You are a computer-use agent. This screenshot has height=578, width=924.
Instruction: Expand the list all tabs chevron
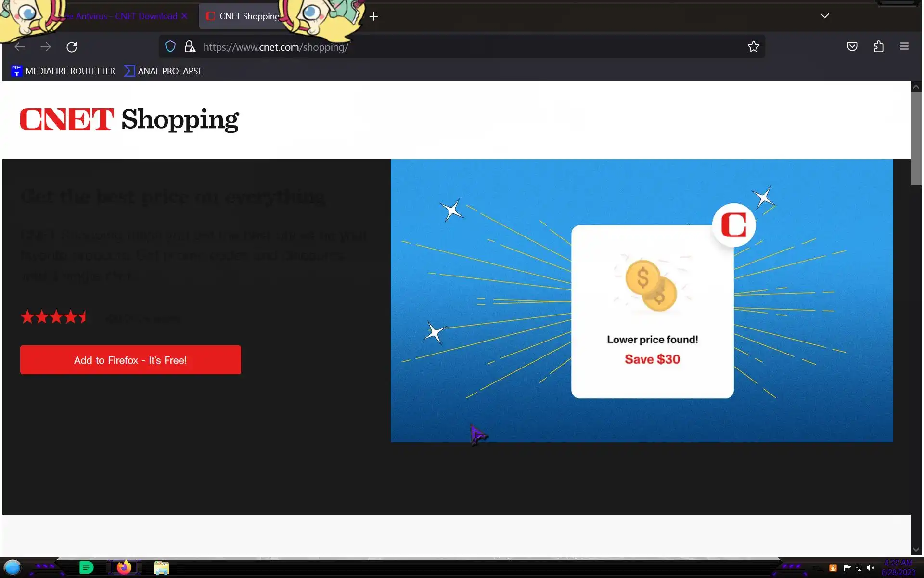tap(824, 16)
